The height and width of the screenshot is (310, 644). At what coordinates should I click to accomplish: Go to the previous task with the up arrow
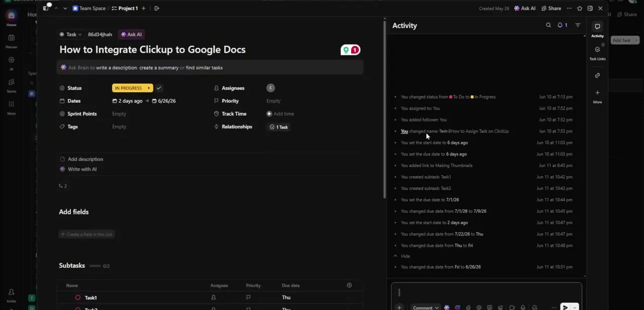pyautogui.click(x=56, y=8)
